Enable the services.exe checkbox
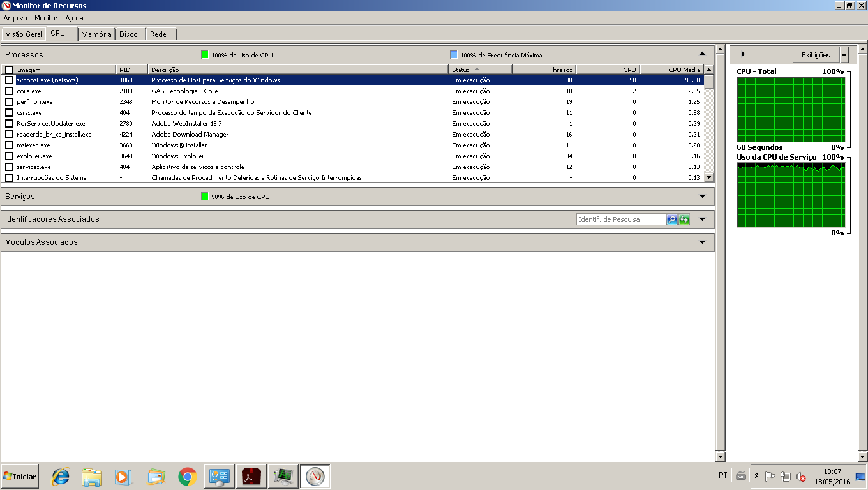This screenshot has height=490, width=868. 9,167
